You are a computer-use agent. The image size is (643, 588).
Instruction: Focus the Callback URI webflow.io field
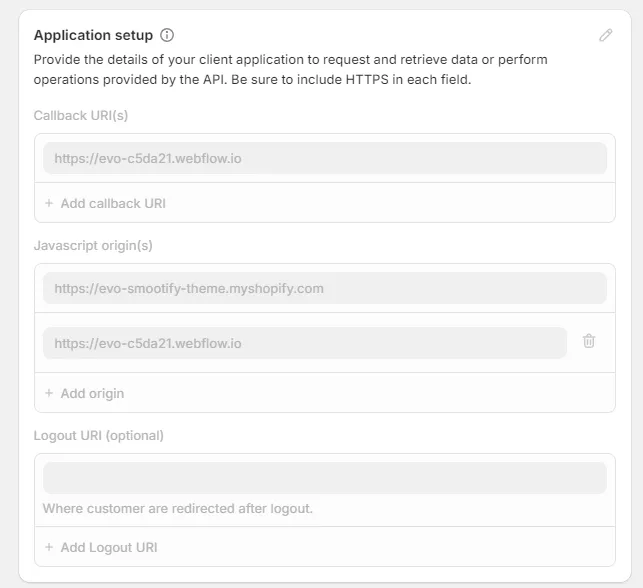[x=324, y=158]
